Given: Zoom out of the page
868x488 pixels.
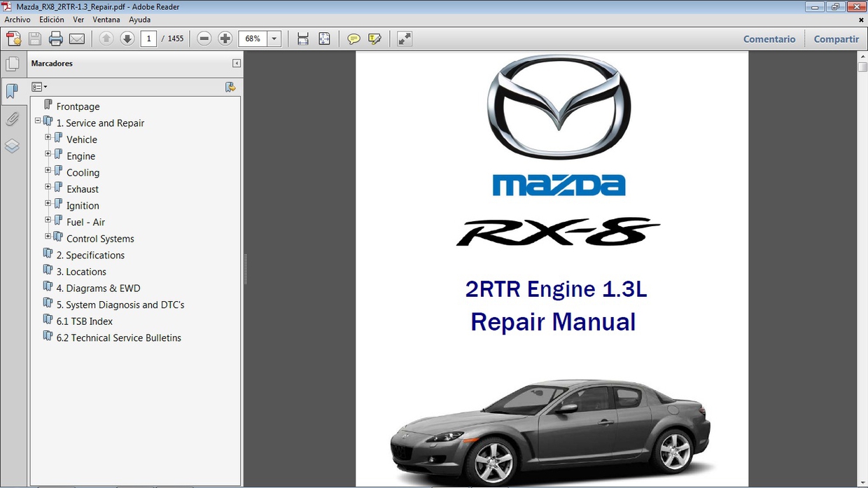Looking at the screenshot, I should (x=204, y=39).
